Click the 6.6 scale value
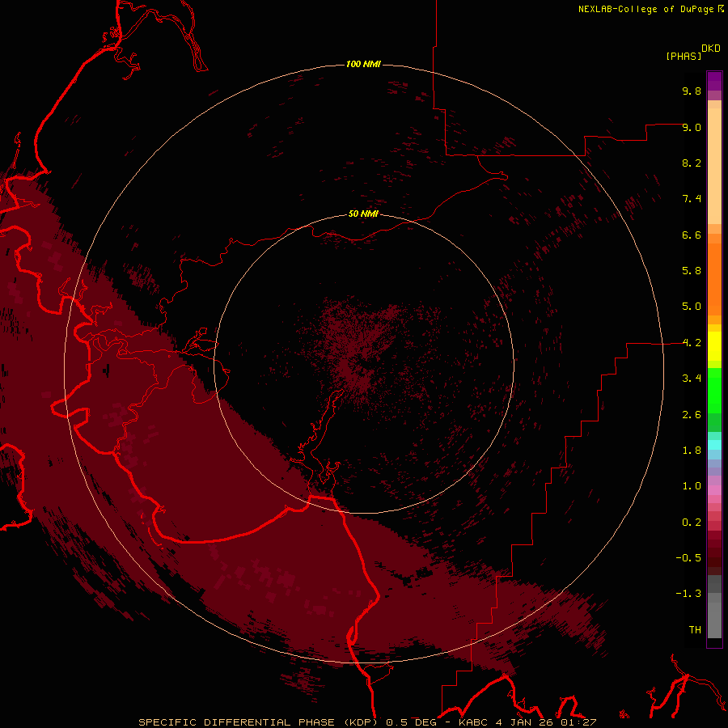Viewport: 728px width, 728px height. tap(692, 235)
